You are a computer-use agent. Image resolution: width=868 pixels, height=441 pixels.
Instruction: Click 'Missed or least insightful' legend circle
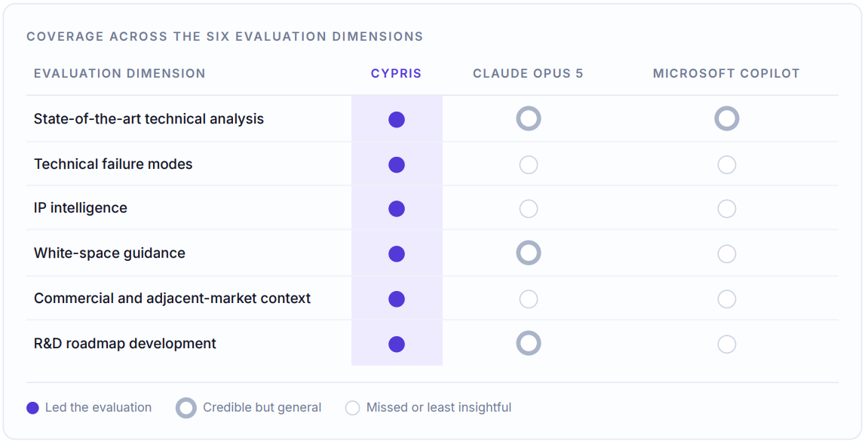point(353,409)
